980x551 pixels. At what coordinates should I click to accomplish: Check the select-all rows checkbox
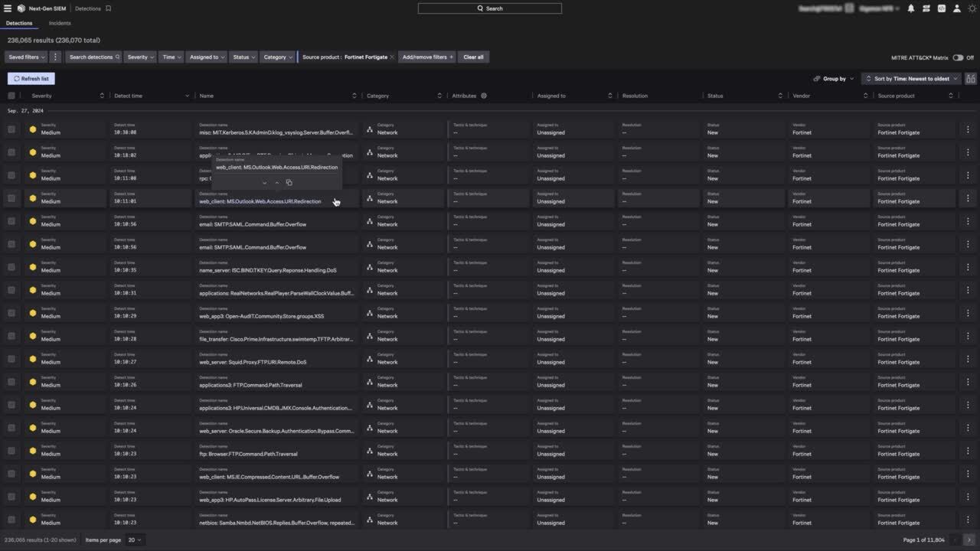point(11,96)
